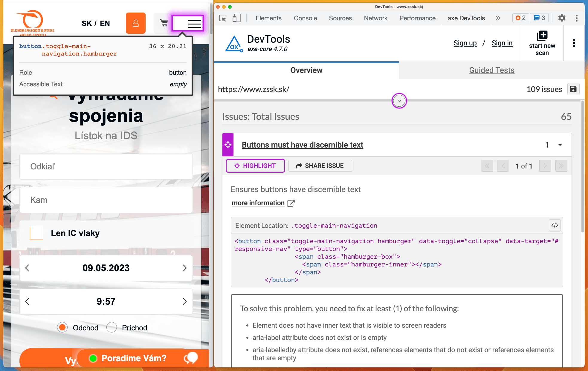Open the Network tab
This screenshot has height=371, width=588.
point(375,18)
